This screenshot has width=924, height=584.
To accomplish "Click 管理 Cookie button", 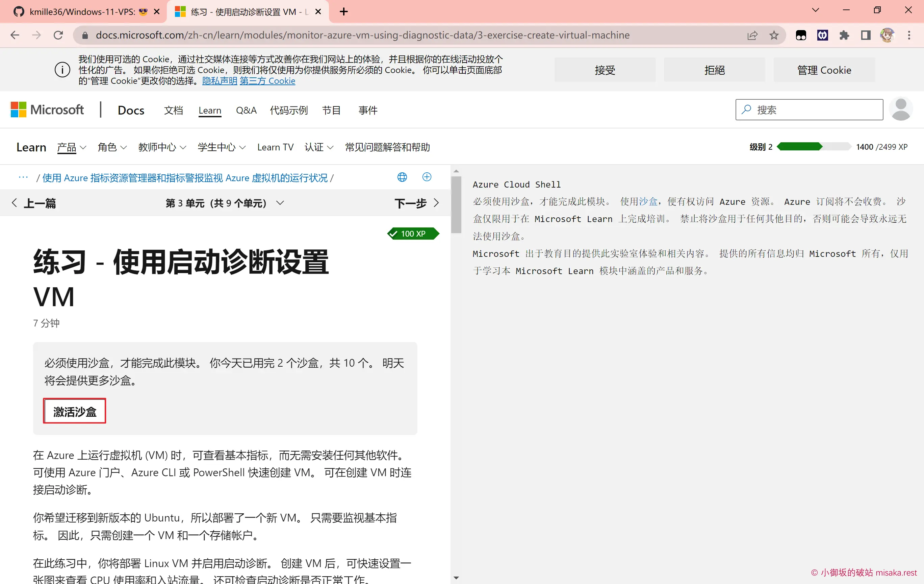I will tap(824, 70).
